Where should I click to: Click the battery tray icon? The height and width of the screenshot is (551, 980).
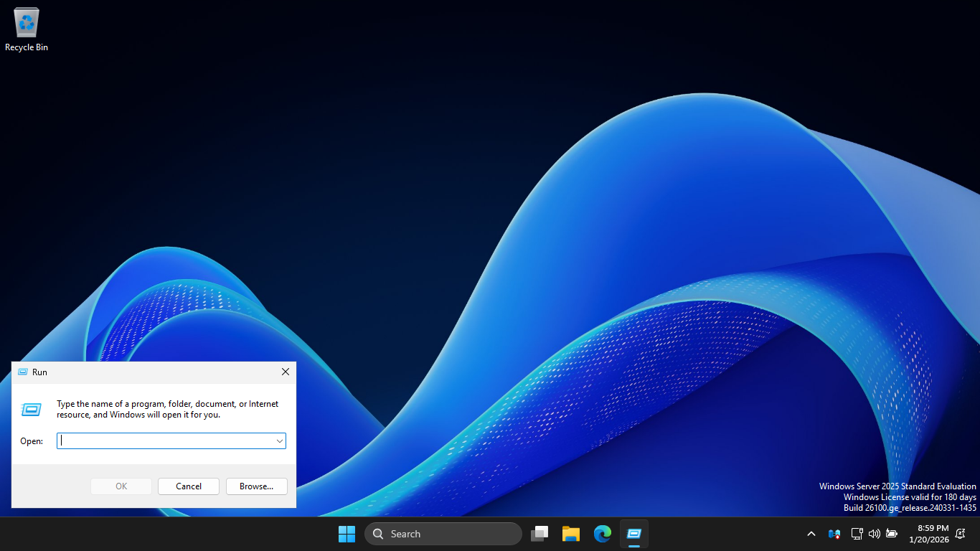click(892, 534)
